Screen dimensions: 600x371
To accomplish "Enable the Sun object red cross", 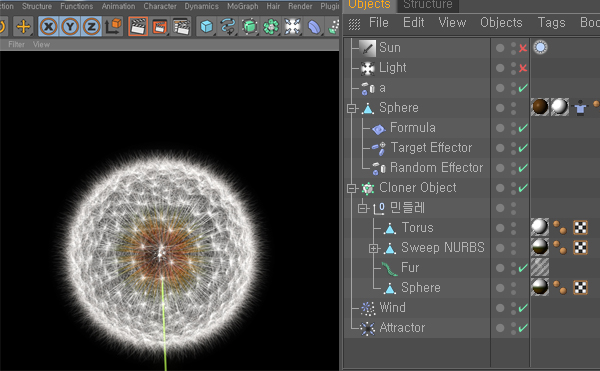I will click(x=523, y=48).
